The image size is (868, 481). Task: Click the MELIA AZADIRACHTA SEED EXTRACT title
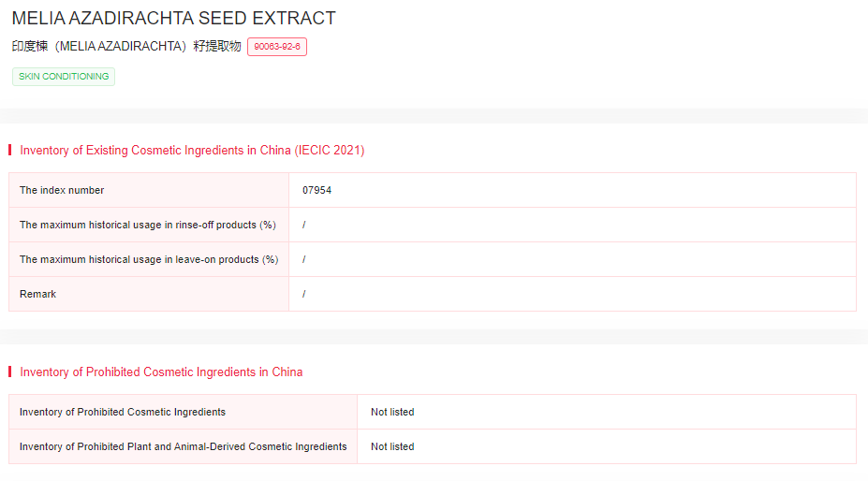coord(173,19)
